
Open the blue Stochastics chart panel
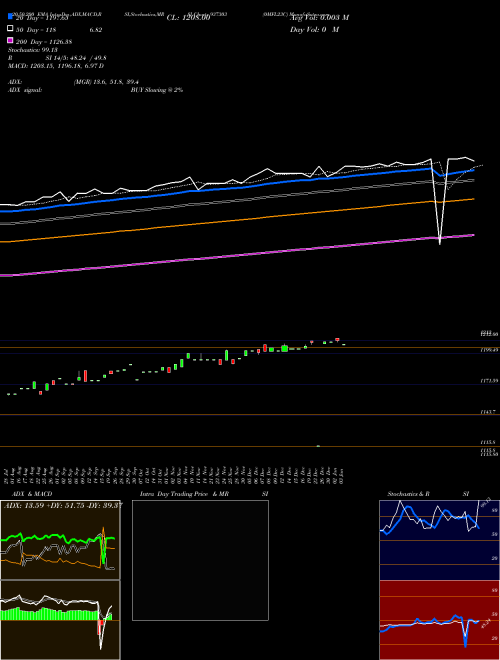(x=439, y=540)
